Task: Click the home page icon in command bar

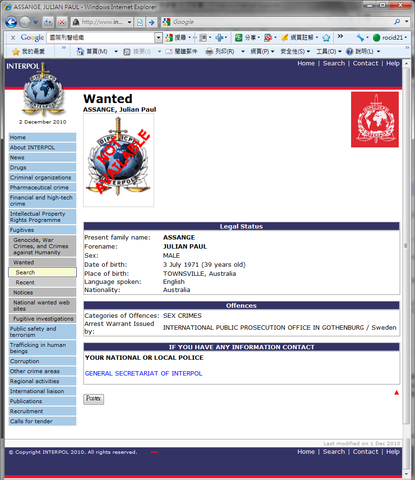Action: coord(80,51)
